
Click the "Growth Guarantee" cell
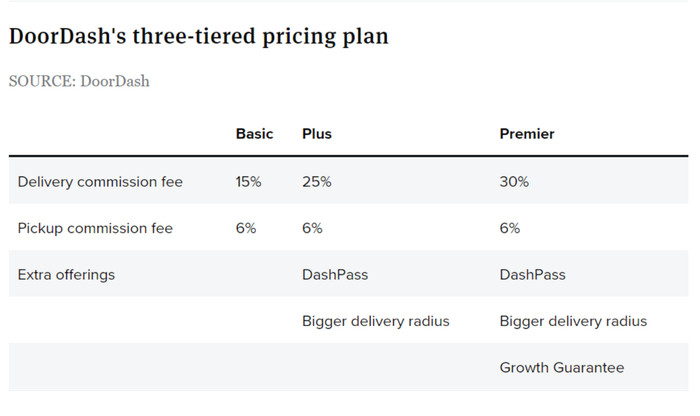561,368
